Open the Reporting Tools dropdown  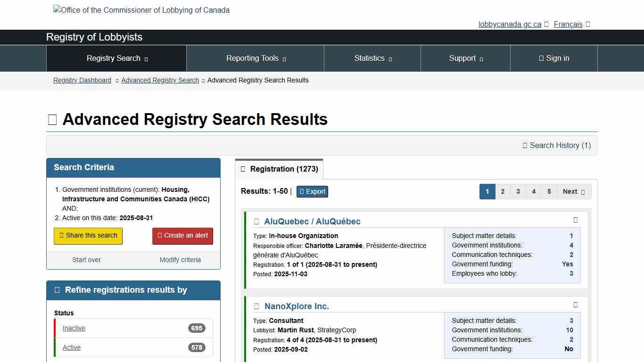click(x=255, y=58)
